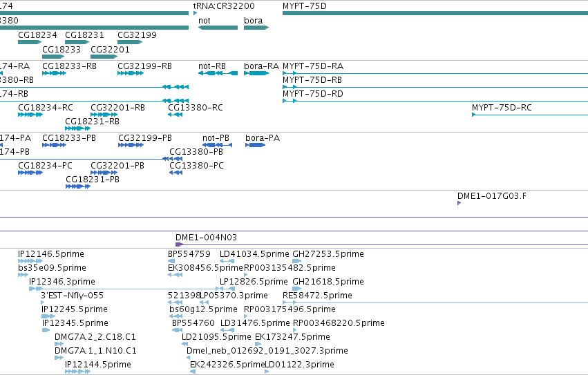Select the CG13380-RC transcript
This screenshot has height=375, width=588.
pos(175,115)
